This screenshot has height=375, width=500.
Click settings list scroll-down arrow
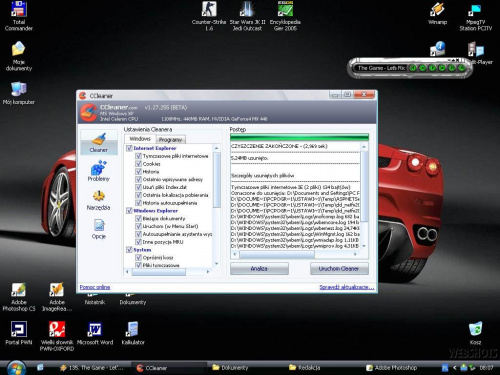click(x=217, y=264)
